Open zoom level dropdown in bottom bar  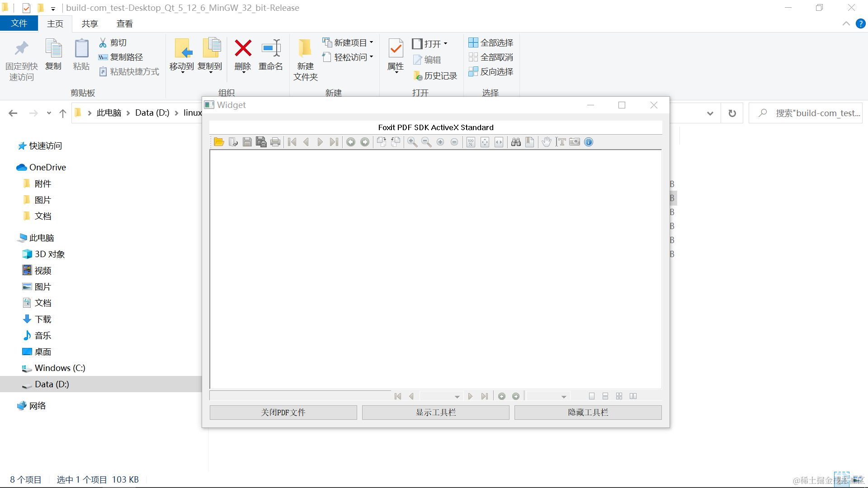coord(564,397)
